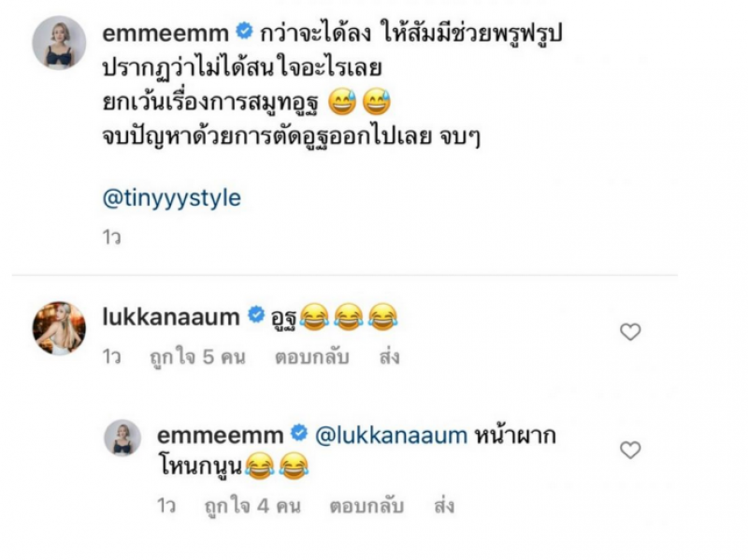Image resolution: width=748 pixels, height=560 pixels.
Task: Open lukkanaaum username on the comment
Action: click(171, 317)
